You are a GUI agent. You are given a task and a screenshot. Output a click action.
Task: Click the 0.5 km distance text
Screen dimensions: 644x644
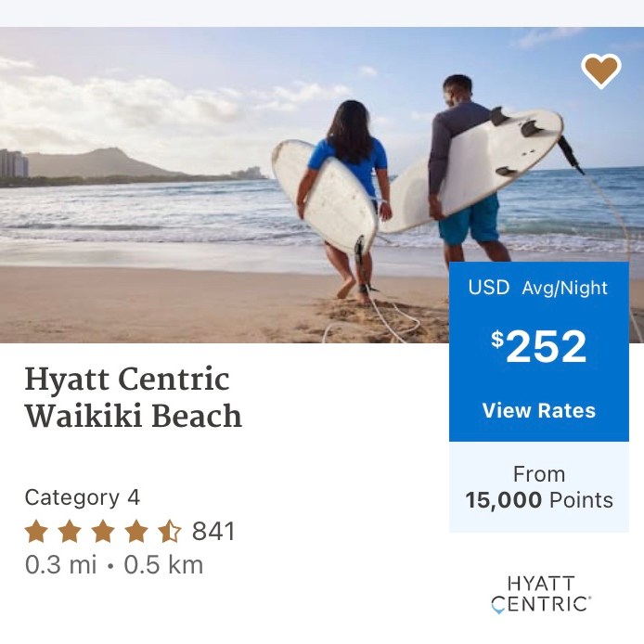(x=163, y=564)
